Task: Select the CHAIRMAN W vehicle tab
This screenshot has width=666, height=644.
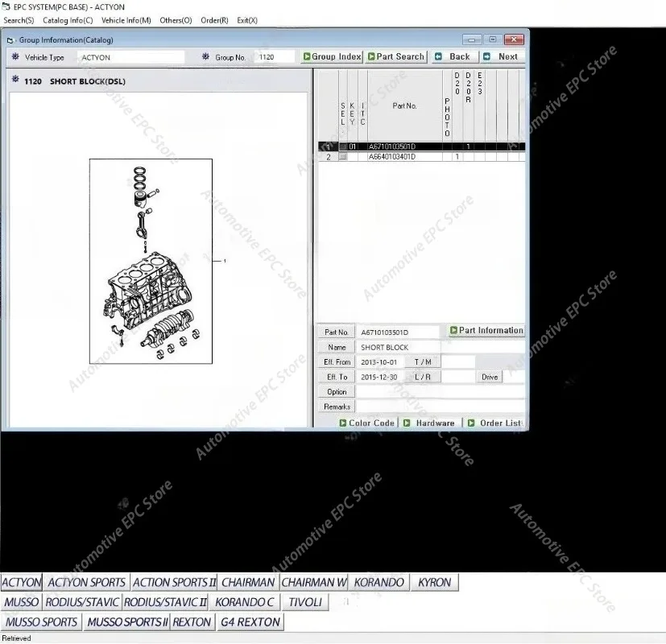Action: 314,582
